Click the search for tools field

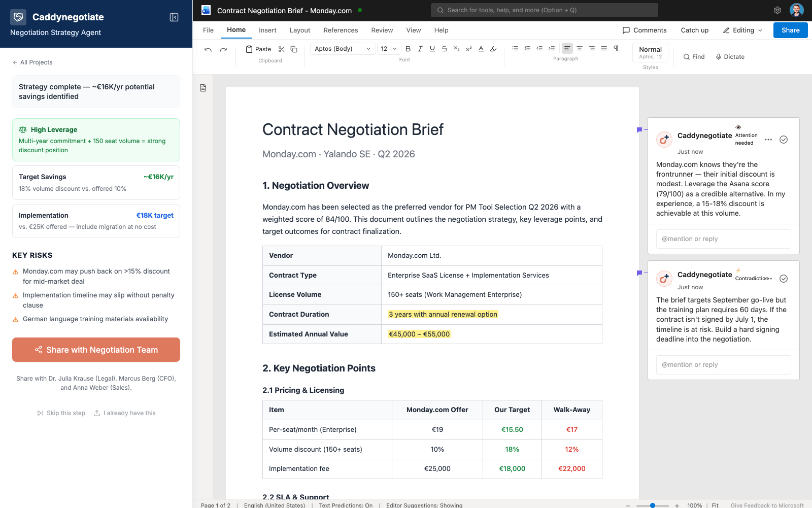(544, 10)
